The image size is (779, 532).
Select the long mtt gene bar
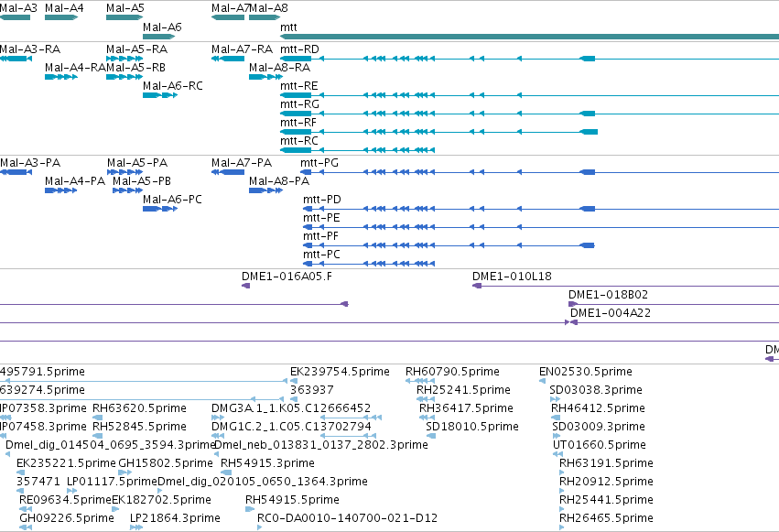point(530,37)
